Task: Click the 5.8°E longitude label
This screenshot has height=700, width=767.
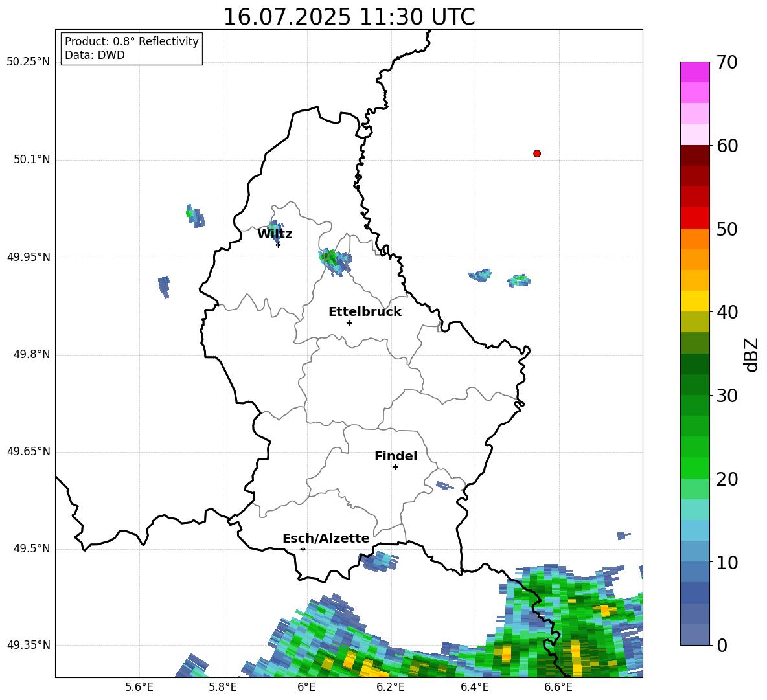Action: (x=223, y=687)
